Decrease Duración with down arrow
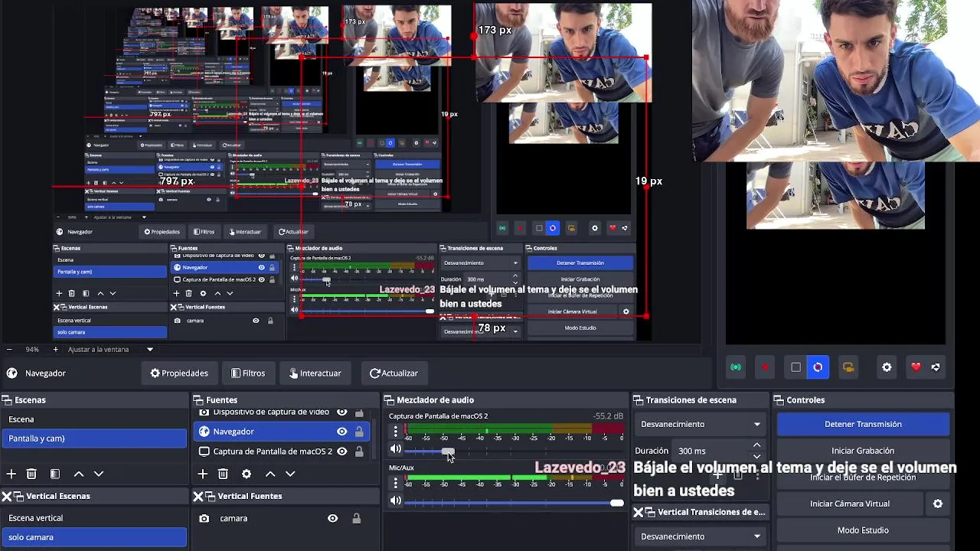This screenshot has height=551, width=980. coord(756,456)
